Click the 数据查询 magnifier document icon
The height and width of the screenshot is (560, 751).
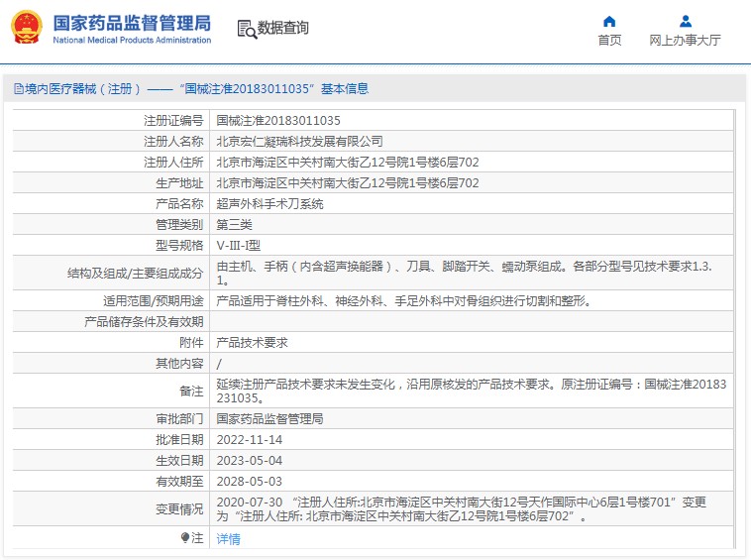(x=246, y=29)
